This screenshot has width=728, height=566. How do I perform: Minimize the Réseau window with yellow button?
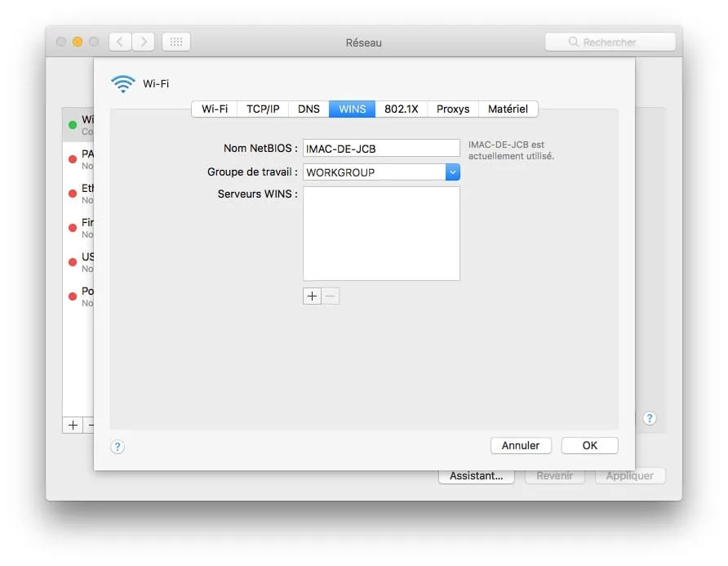(78, 42)
